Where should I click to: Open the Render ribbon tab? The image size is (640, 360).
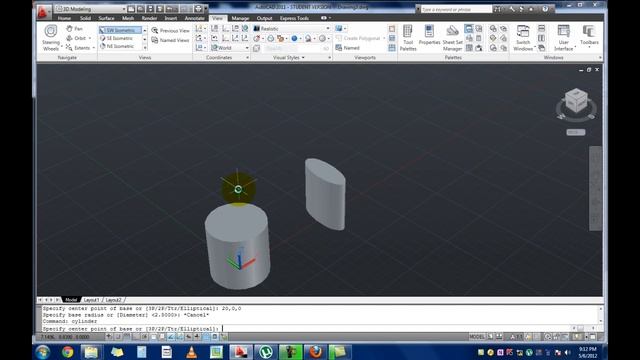coord(149,18)
